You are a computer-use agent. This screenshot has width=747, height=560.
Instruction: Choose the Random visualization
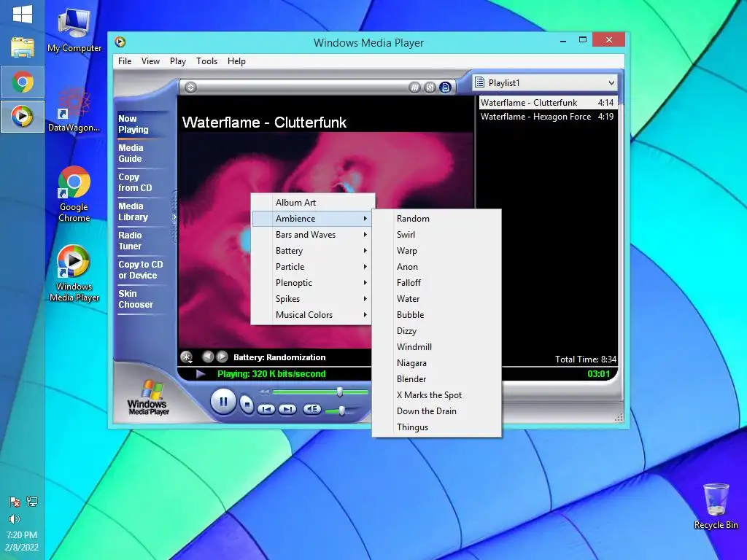coord(436,219)
